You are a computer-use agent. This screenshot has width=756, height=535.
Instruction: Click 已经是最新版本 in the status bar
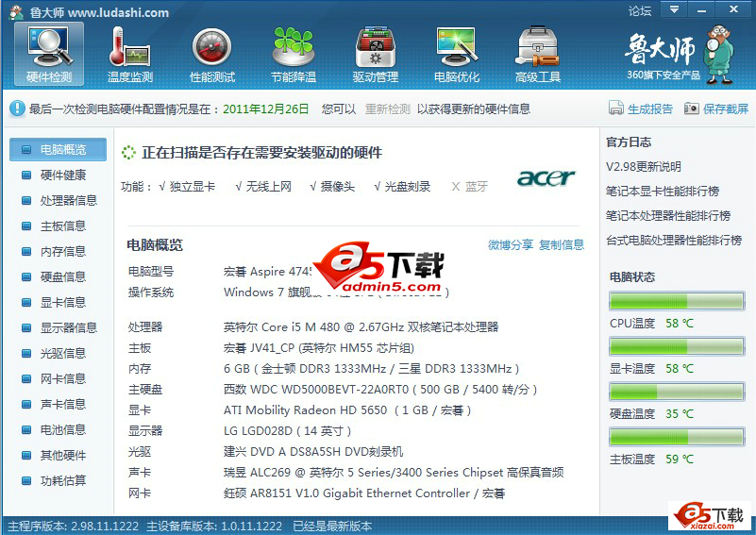point(332,526)
